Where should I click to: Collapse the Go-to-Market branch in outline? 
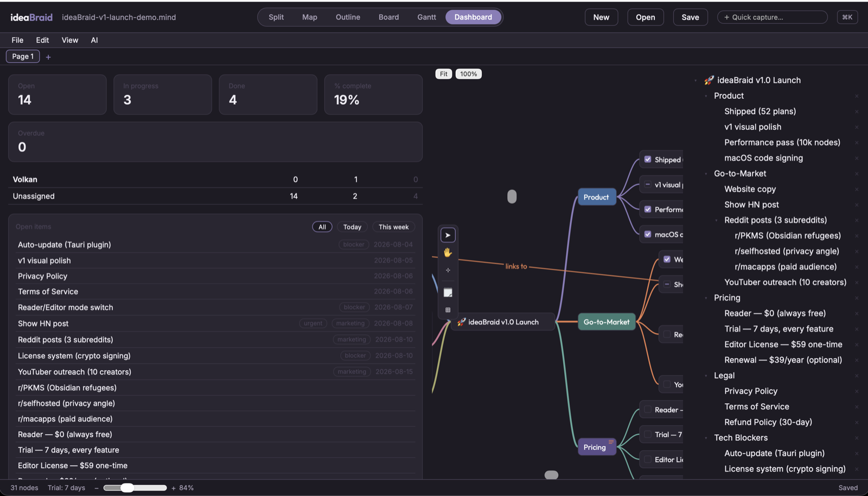pos(706,174)
